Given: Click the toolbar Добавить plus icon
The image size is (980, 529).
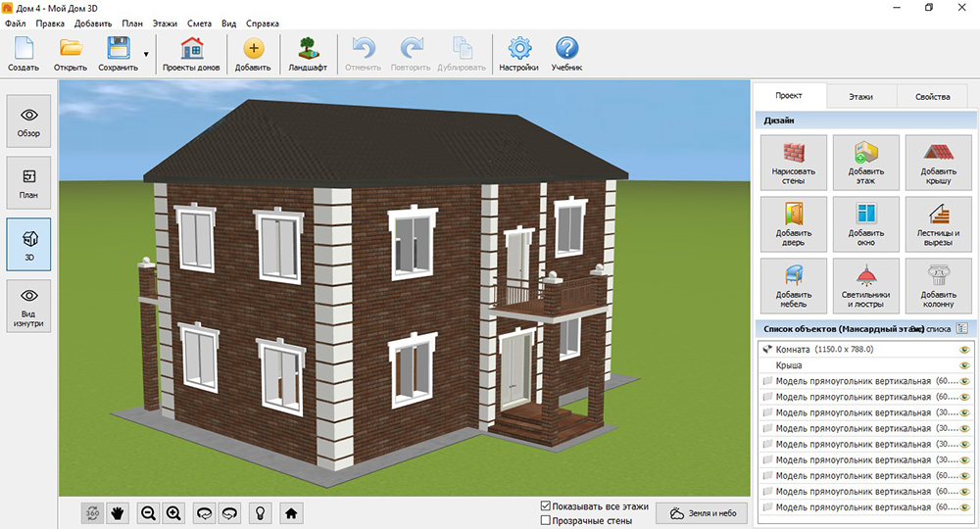Looking at the screenshot, I should [x=253, y=54].
